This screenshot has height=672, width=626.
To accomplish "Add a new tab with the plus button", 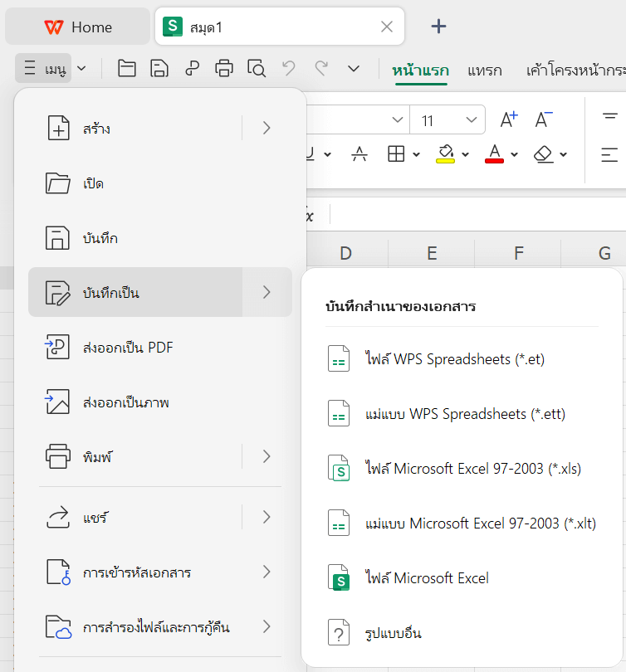I will [438, 27].
